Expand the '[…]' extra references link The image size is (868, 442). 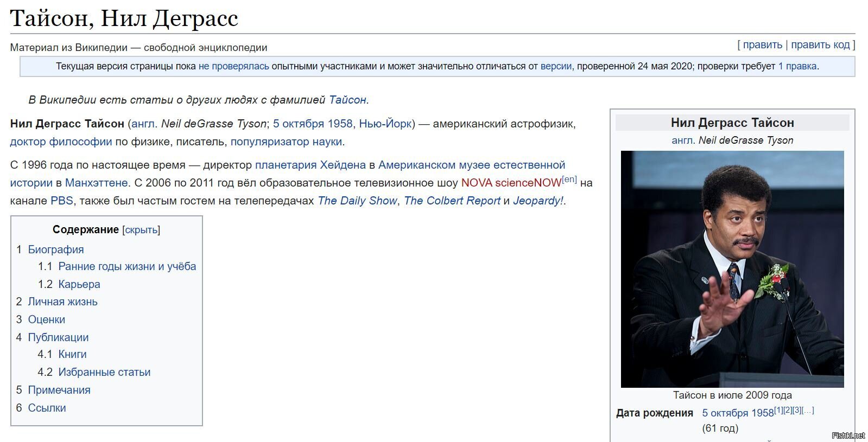click(x=808, y=410)
